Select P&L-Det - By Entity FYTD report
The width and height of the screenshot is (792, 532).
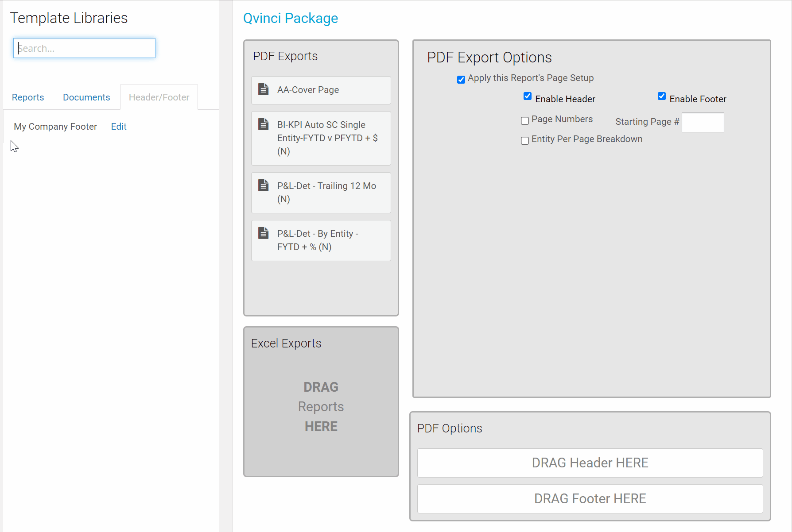coord(321,240)
